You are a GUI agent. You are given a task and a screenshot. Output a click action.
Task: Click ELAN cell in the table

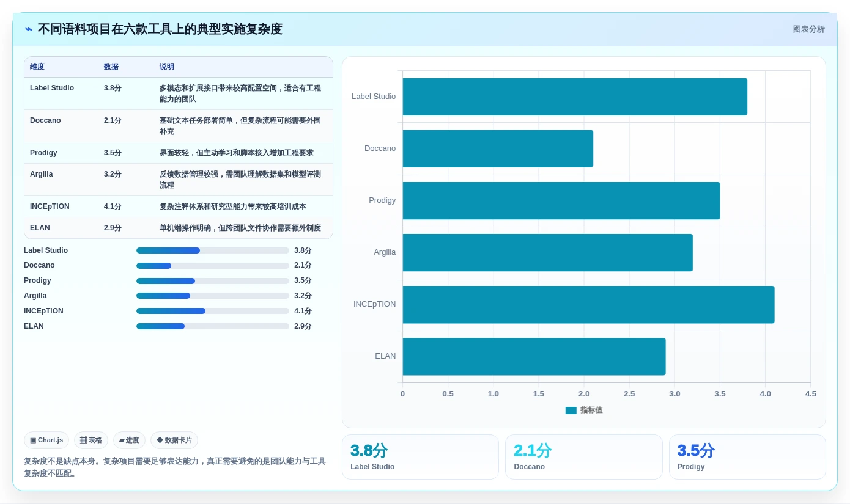40,228
